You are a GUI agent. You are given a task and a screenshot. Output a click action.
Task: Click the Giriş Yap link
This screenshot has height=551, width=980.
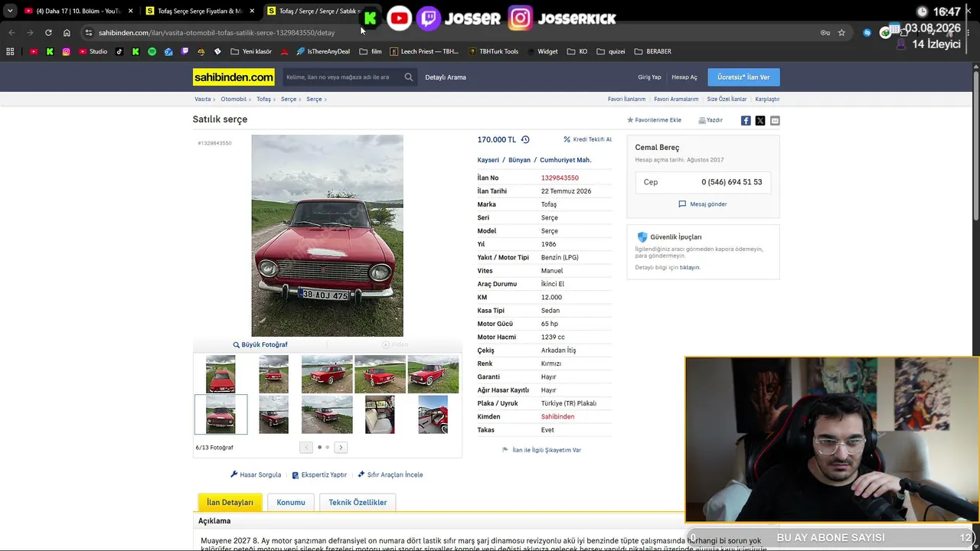tap(649, 77)
